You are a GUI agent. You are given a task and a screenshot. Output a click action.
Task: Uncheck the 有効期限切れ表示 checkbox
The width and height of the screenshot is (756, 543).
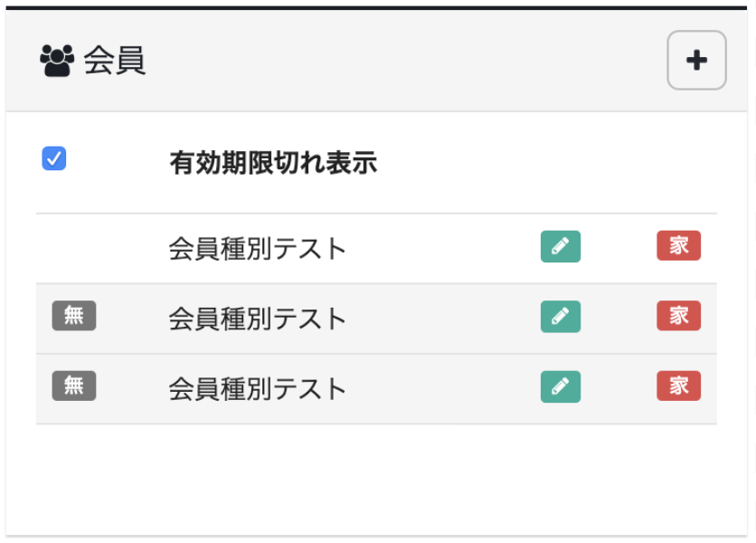coord(54,159)
